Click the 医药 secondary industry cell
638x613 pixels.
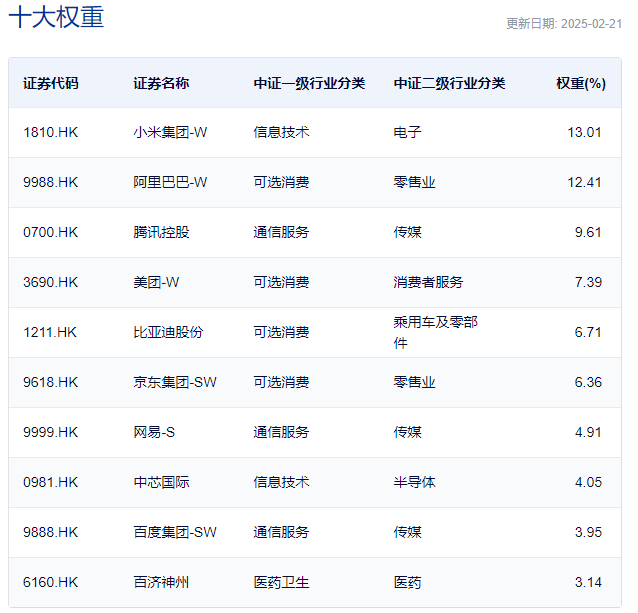[x=407, y=582]
